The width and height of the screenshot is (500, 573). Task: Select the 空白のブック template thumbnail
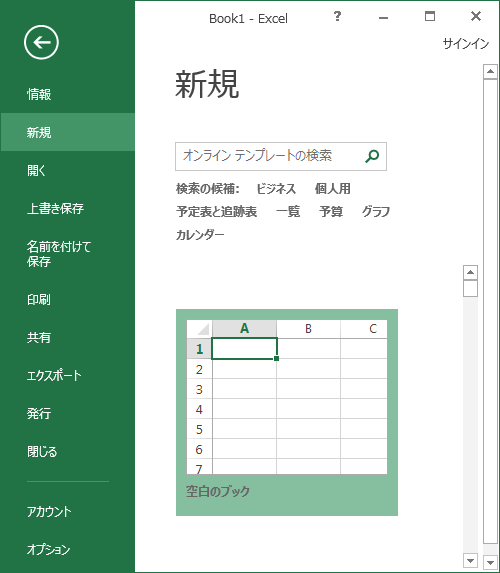[x=287, y=413]
